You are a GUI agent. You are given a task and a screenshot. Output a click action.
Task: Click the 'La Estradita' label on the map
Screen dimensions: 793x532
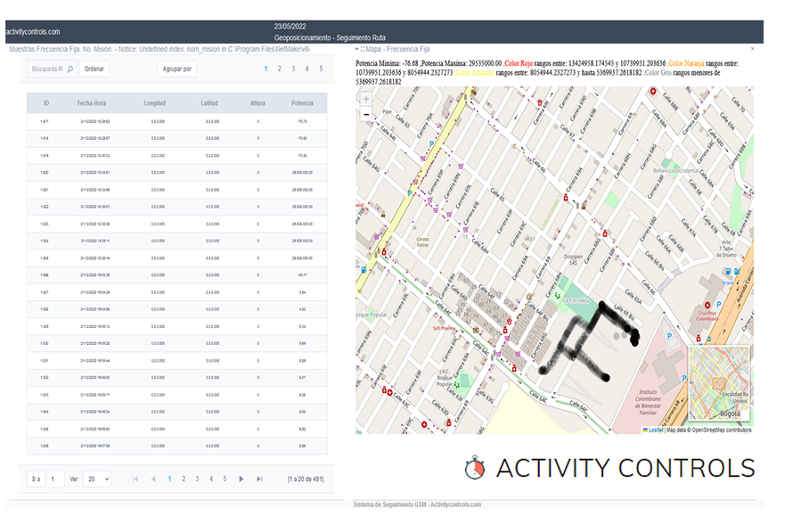[x=576, y=300]
